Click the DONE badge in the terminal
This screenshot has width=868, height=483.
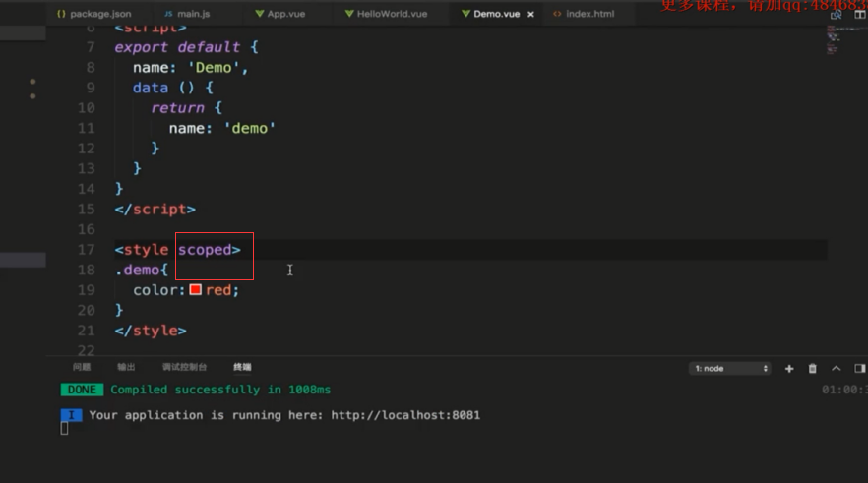(82, 390)
